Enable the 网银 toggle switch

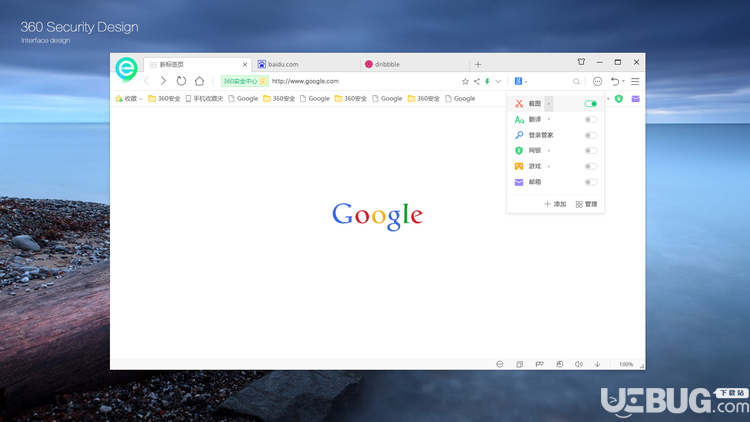pos(591,151)
